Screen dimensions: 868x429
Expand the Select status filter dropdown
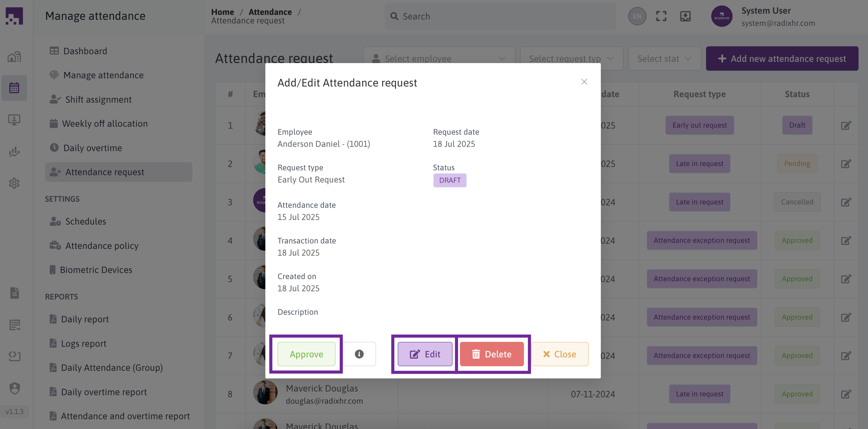[664, 58]
